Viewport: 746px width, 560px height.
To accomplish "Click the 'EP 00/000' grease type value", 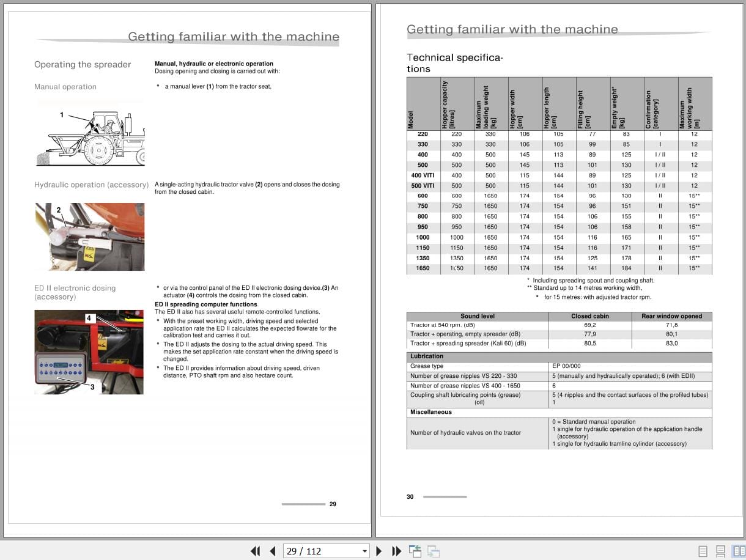I will tap(566, 366).
